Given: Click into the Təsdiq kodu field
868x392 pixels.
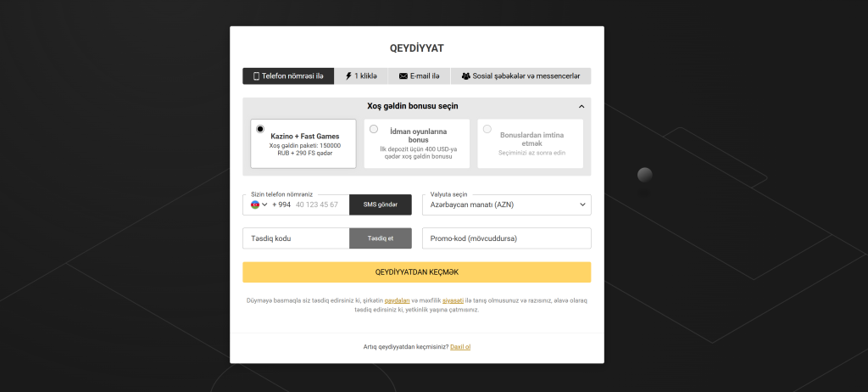Looking at the screenshot, I should click(x=296, y=238).
